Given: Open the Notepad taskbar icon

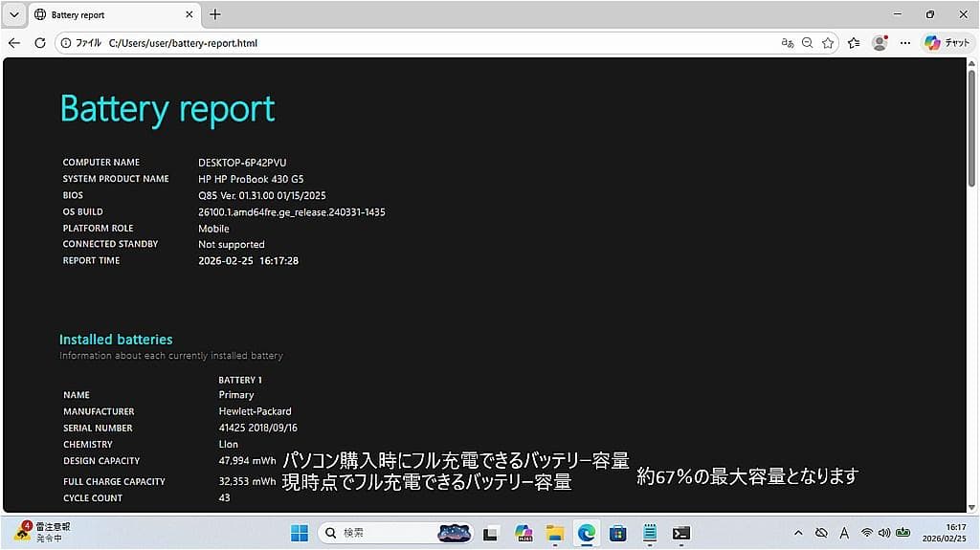Looking at the screenshot, I should (x=650, y=533).
